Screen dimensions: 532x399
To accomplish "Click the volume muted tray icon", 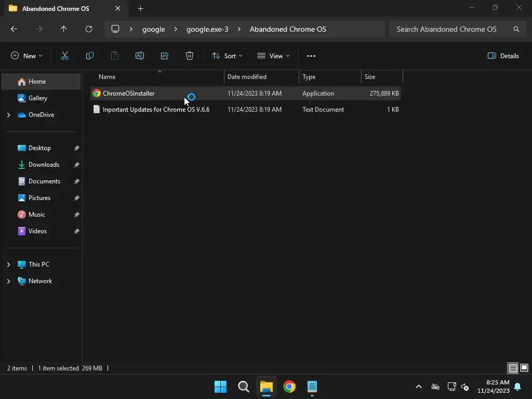I will [x=465, y=387].
